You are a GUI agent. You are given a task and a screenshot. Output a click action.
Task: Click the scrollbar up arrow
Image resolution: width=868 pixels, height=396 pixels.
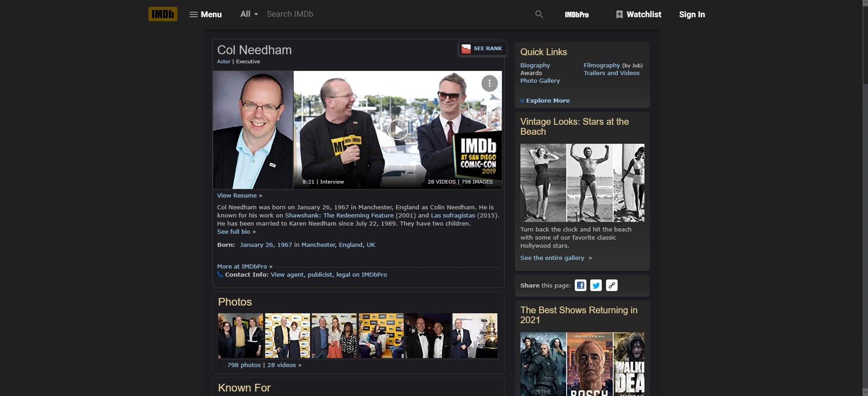[865, 4]
